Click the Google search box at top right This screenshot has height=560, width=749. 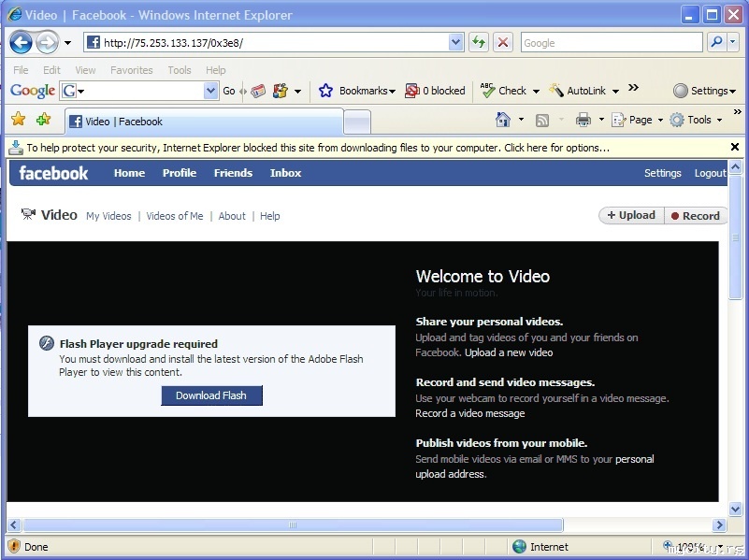612,43
